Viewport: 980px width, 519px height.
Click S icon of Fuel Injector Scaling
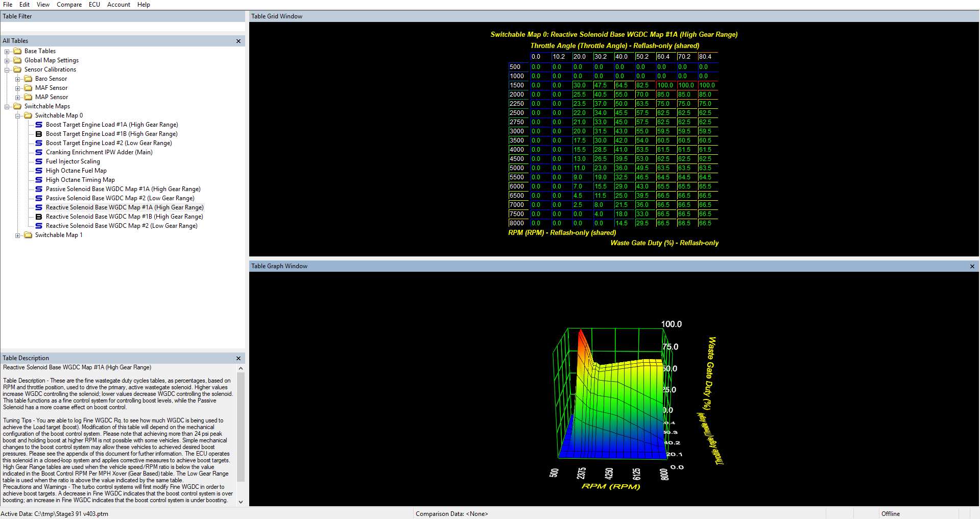39,161
